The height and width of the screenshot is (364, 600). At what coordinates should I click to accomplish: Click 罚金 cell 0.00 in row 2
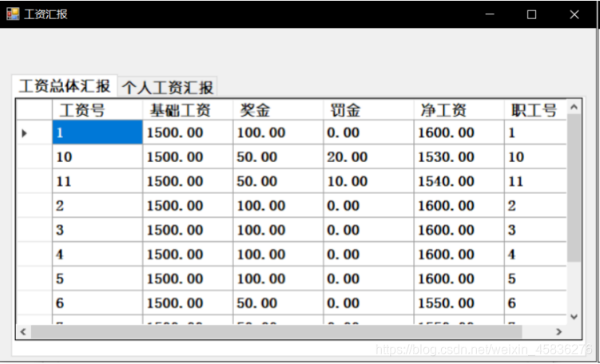pyautogui.click(x=368, y=206)
